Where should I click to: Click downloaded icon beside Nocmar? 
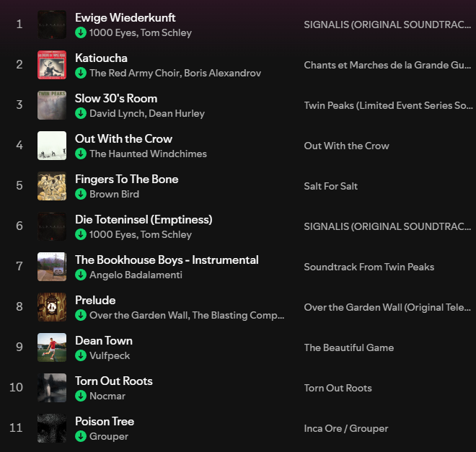tap(81, 396)
